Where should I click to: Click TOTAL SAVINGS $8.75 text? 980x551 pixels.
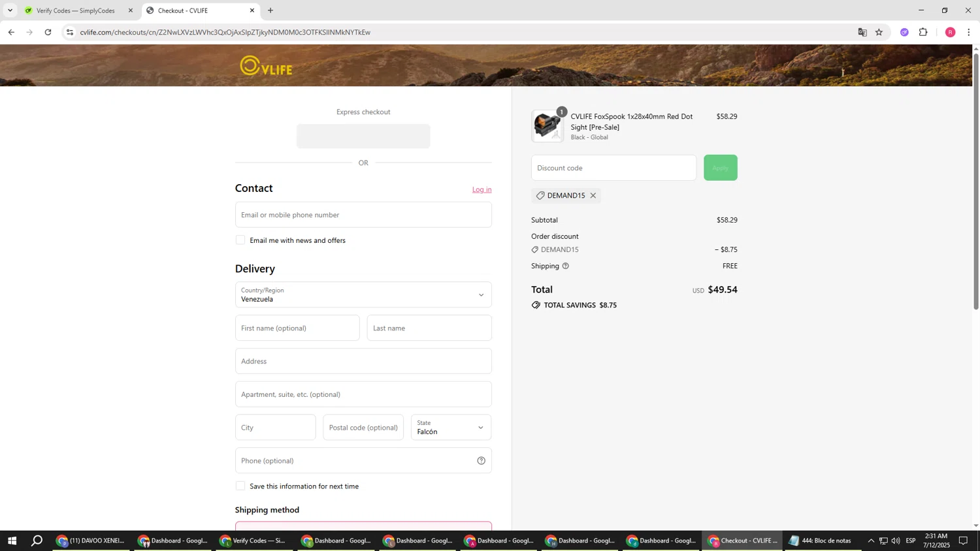(x=580, y=305)
